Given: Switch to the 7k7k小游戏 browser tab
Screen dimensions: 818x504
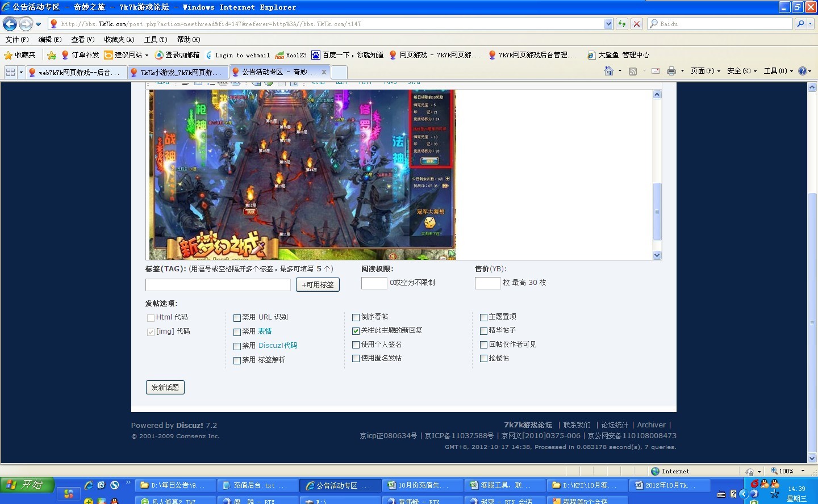Looking at the screenshot, I should (176, 72).
